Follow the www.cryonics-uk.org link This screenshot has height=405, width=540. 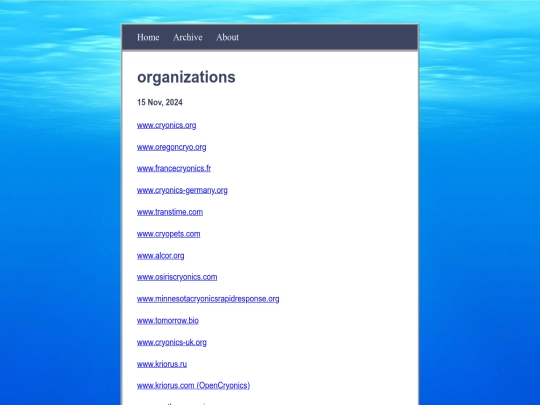172,342
